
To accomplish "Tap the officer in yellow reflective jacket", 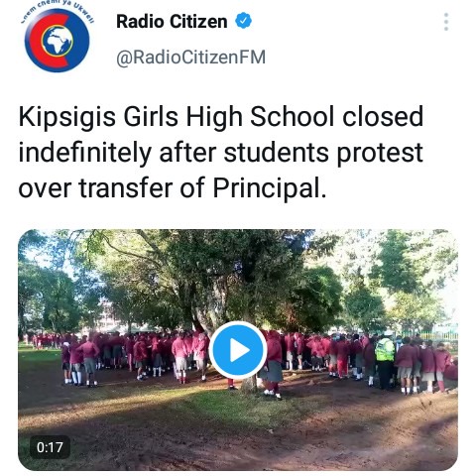I will [385, 360].
